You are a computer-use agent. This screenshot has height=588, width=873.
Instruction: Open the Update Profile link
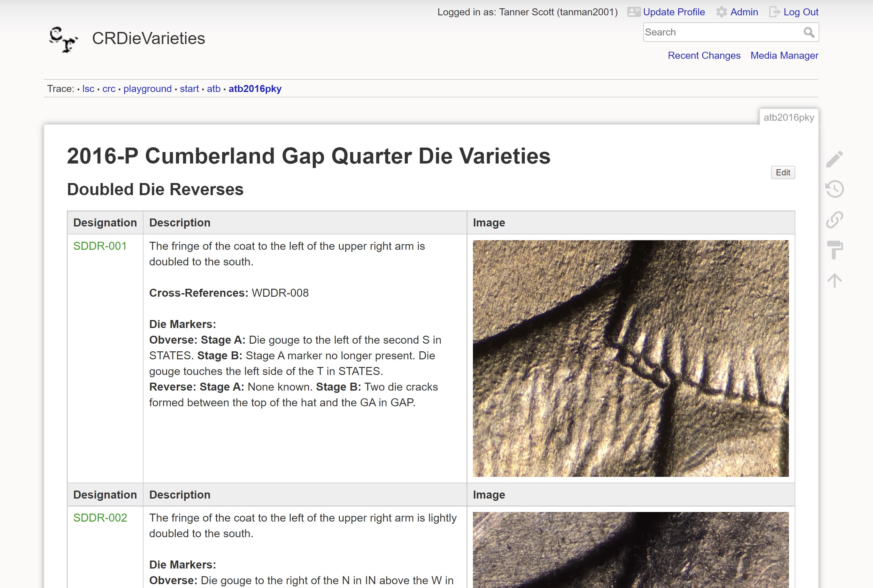[673, 12]
